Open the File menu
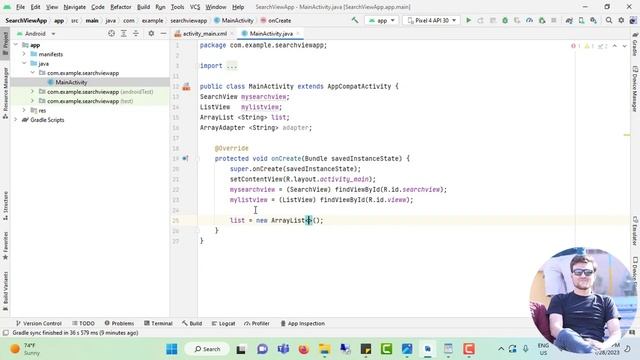This screenshot has height=360, width=640. point(20,7)
